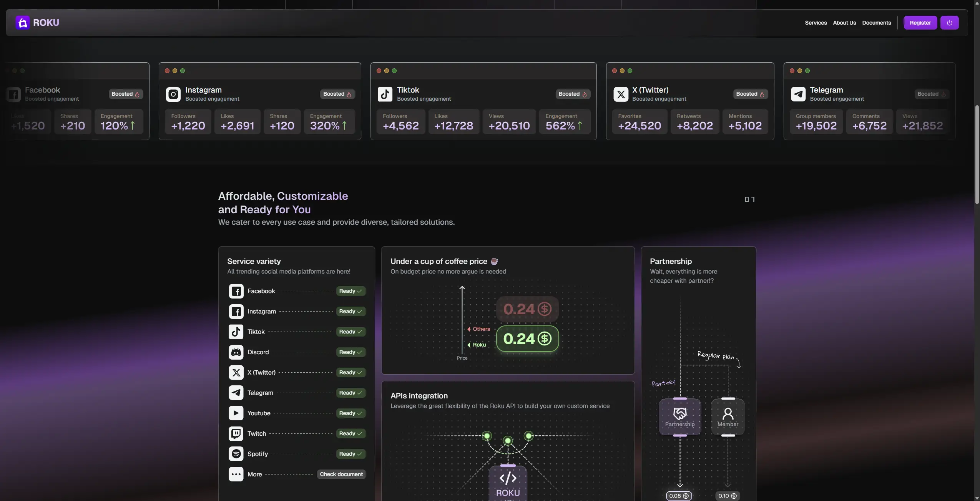Click the code brackets icon on the ROKU API tile
980x501 pixels.
coord(508,478)
